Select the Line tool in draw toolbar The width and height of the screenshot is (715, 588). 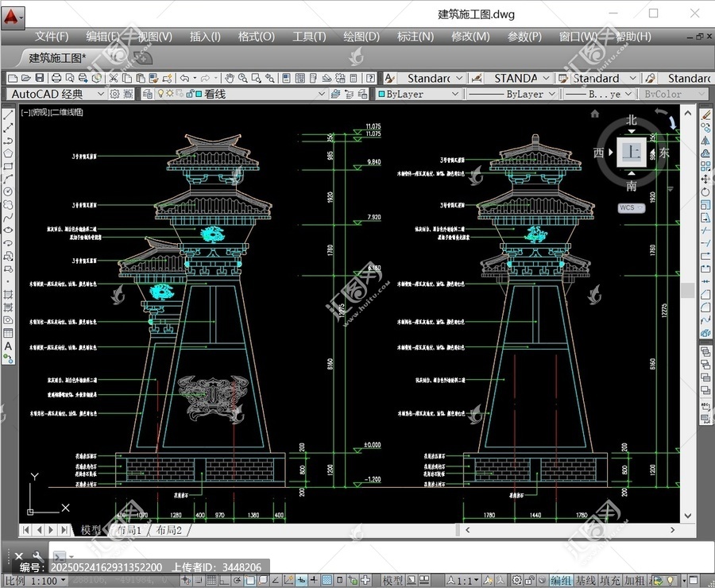(x=8, y=115)
